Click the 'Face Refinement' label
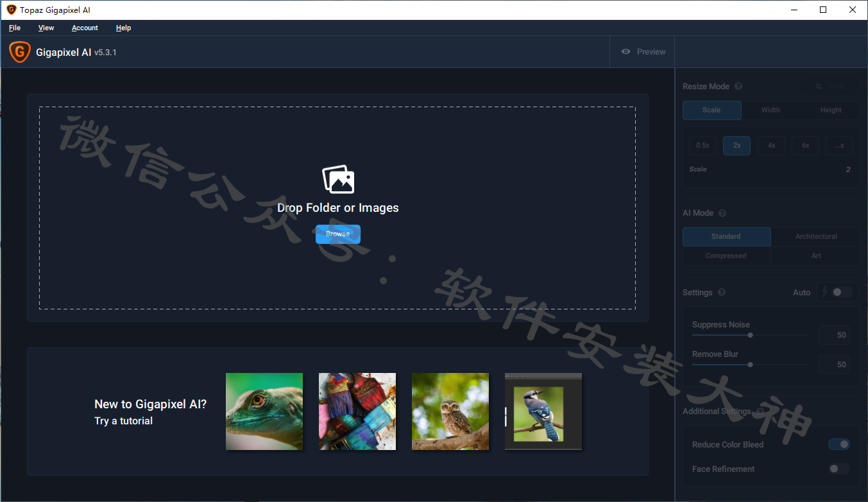The height and width of the screenshot is (502, 868). tap(724, 469)
